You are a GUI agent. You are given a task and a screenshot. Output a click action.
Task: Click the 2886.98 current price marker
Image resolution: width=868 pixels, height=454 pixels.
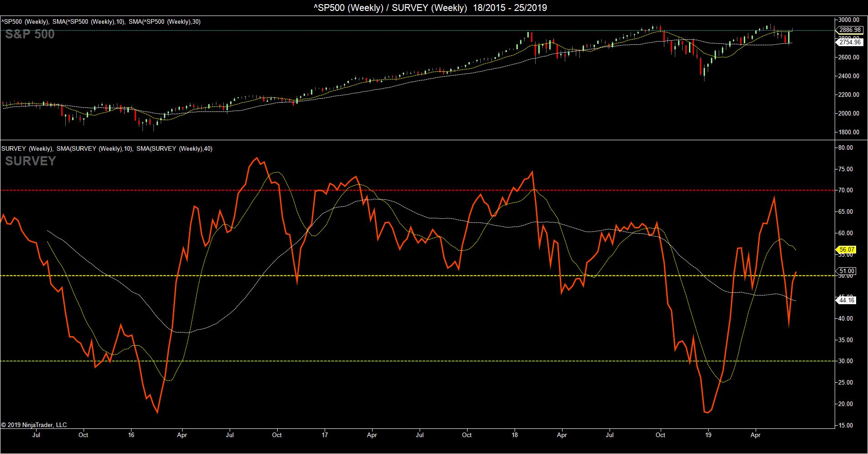pos(850,30)
